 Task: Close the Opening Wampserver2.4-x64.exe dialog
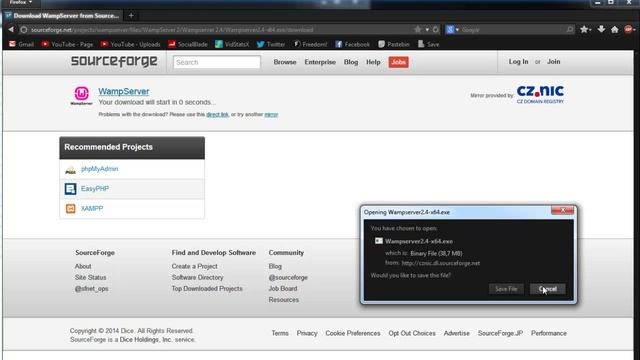562,210
